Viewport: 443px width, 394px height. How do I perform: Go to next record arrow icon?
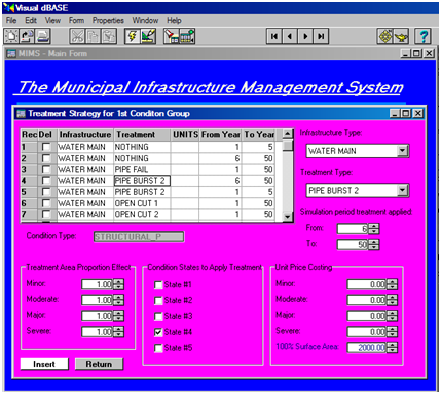point(305,36)
